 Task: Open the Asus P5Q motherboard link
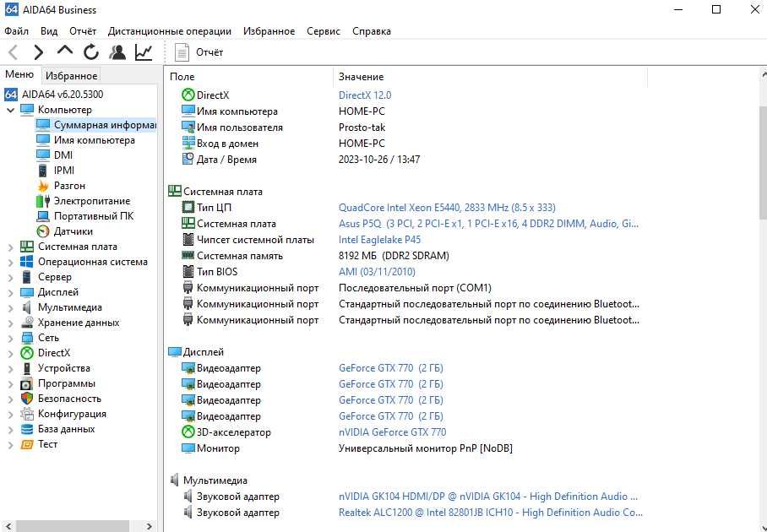[x=488, y=224]
